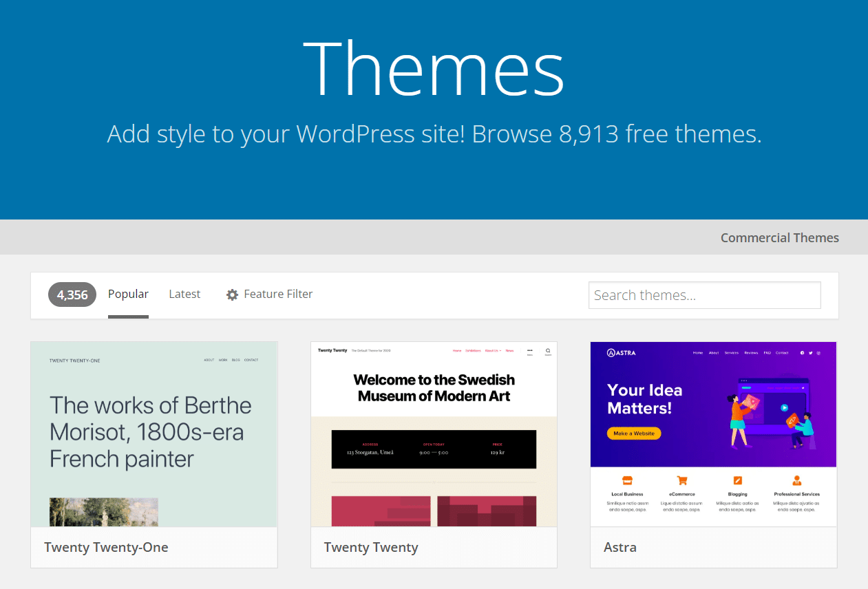Click the Instagram icon in Astra header
Screen dimensions: 868x589
819,352
